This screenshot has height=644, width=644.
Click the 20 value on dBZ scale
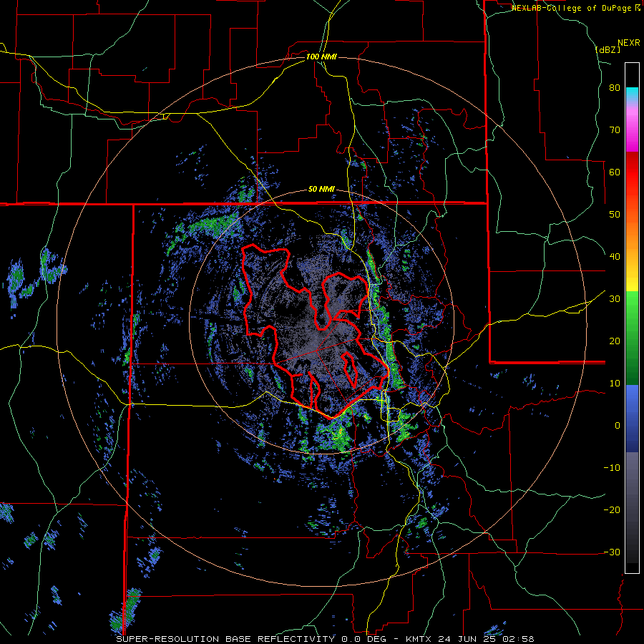tap(615, 341)
